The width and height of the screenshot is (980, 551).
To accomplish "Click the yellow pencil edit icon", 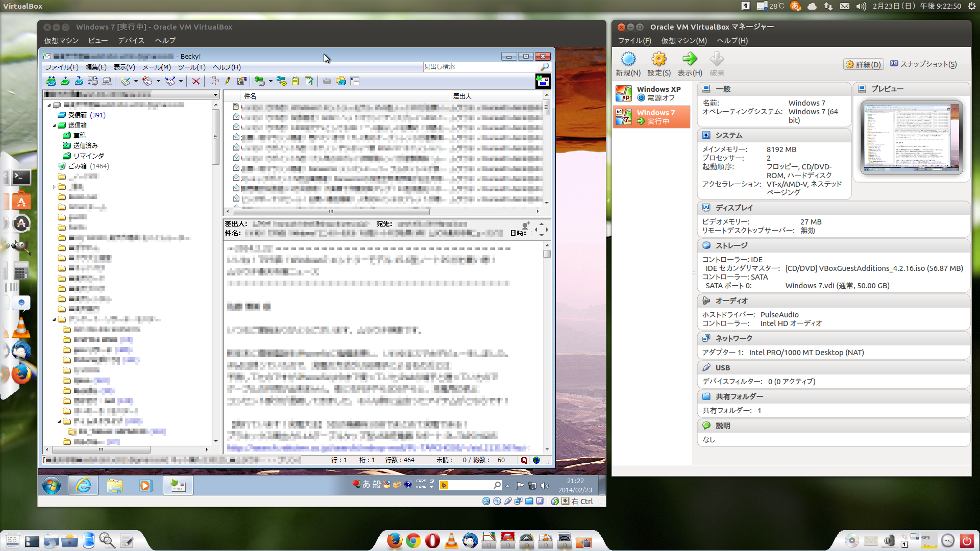I will click(228, 81).
